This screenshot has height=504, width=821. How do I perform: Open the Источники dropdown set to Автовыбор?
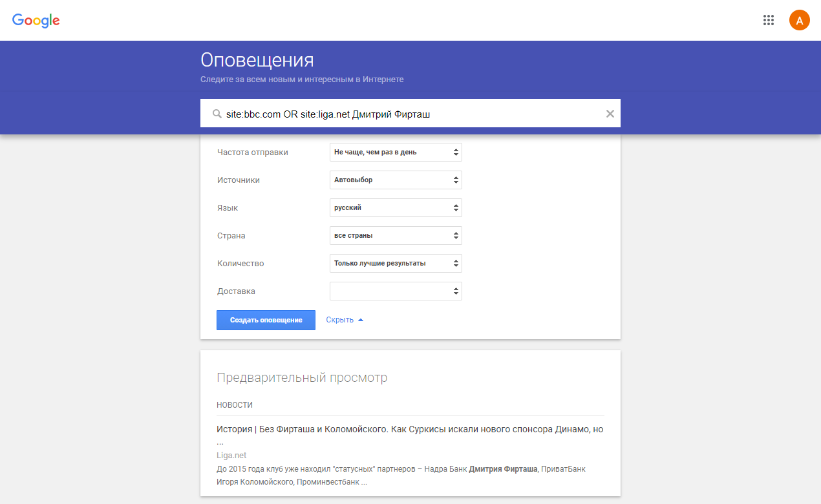(x=396, y=180)
